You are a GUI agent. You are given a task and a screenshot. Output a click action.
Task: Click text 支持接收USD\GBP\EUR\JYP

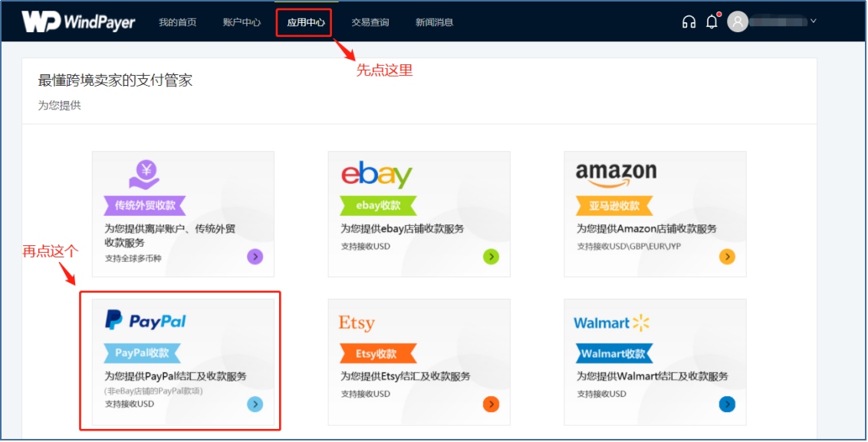point(629,246)
